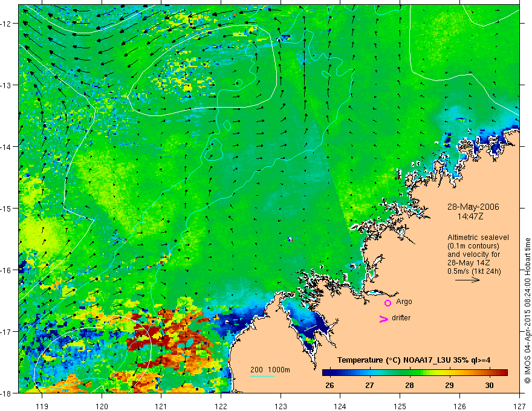Image resolution: width=532 pixels, height=411 pixels.
Task: Click the IMOS copyright timestamp text
Action: coord(527,311)
